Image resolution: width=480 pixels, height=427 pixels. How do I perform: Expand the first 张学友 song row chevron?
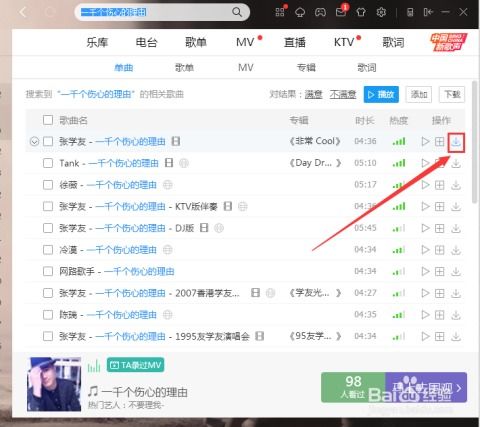point(34,142)
